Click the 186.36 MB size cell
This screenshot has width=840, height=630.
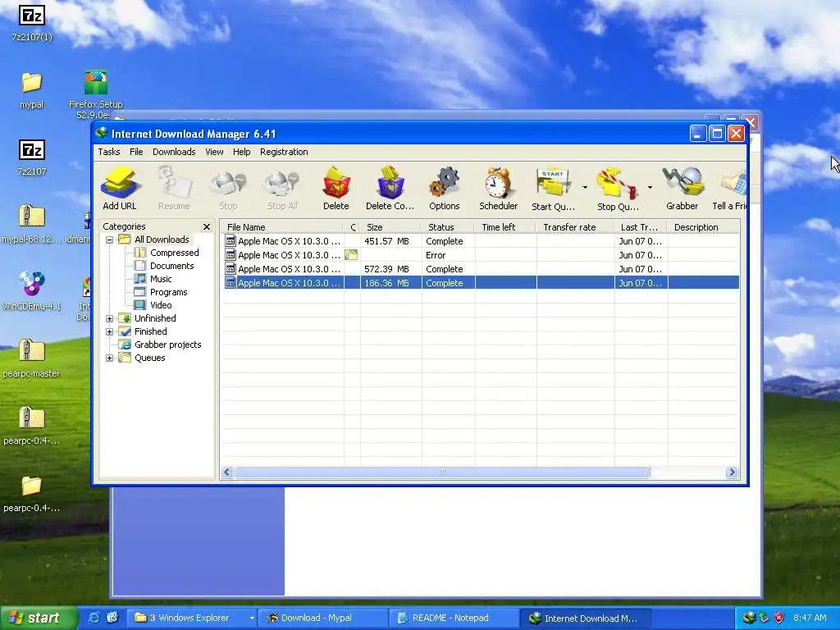point(390,283)
